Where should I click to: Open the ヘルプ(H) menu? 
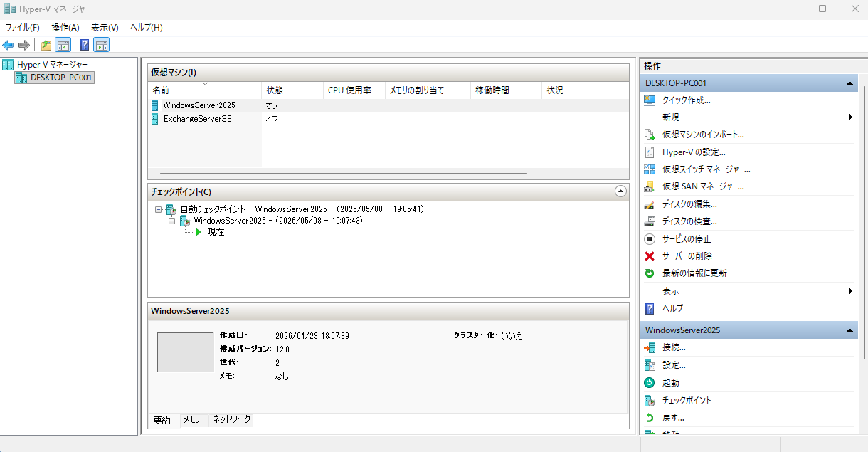point(147,27)
